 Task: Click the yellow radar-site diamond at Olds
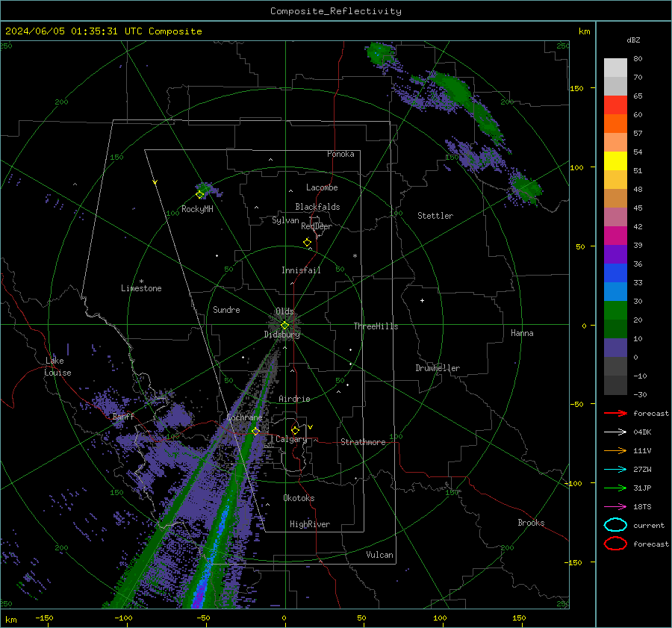coord(284,325)
